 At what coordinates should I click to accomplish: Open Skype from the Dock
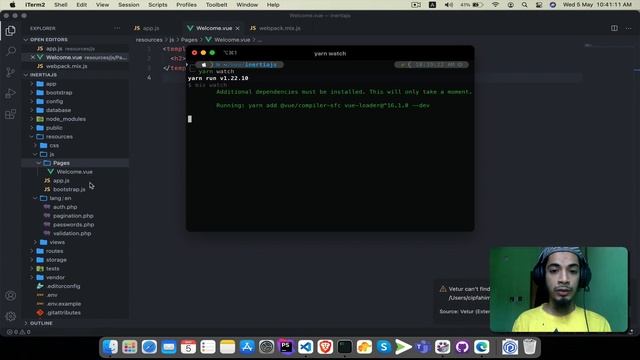(384, 347)
